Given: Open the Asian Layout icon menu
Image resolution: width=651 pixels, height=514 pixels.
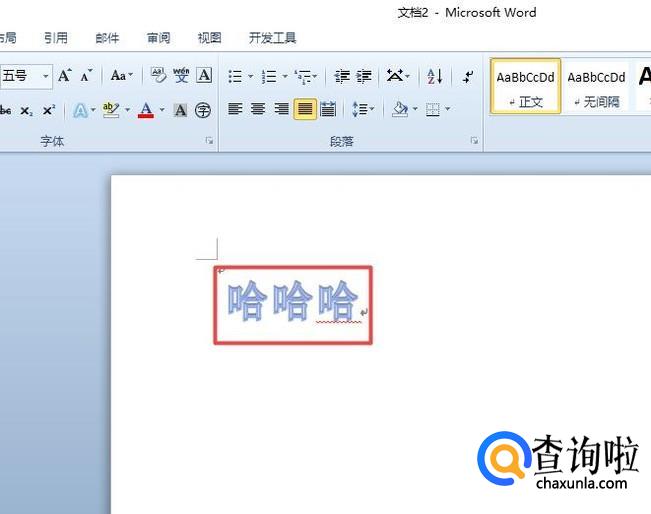Looking at the screenshot, I should coord(398,76).
